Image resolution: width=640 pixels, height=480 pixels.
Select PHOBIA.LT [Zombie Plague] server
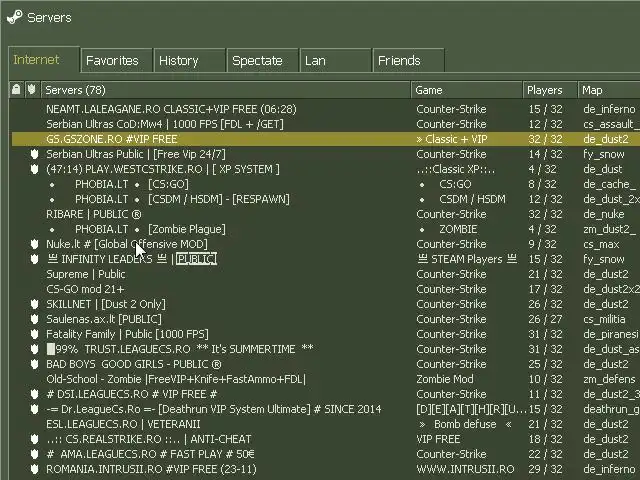tap(137, 229)
